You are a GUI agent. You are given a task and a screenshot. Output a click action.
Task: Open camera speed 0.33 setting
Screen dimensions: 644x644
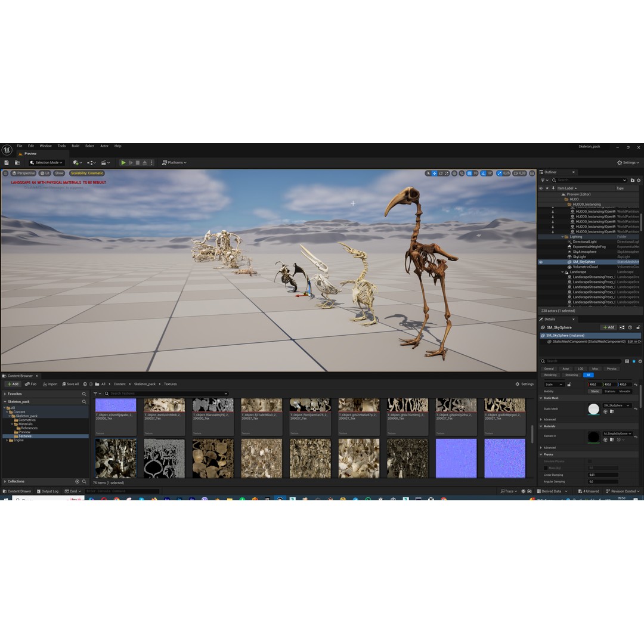(x=519, y=174)
